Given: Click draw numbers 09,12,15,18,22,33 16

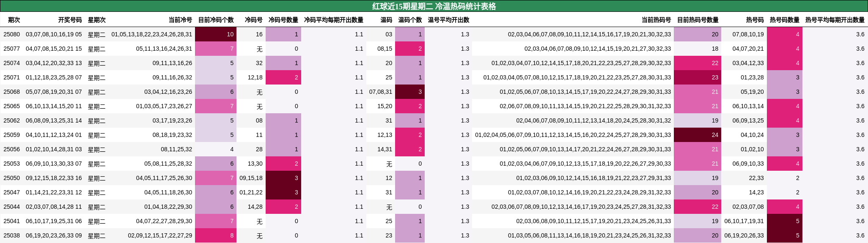Looking at the screenshot, I should [x=54, y=178].
